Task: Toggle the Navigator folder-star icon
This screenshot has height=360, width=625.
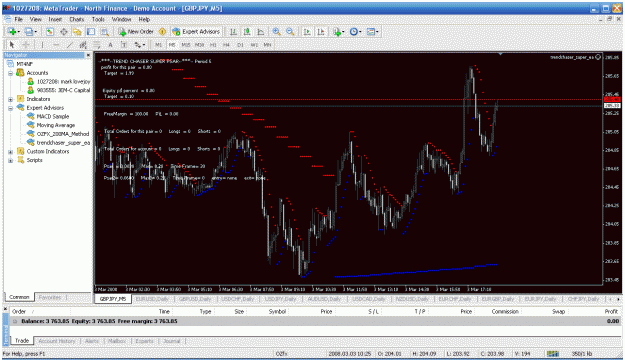Action: (x=77, y=31)
